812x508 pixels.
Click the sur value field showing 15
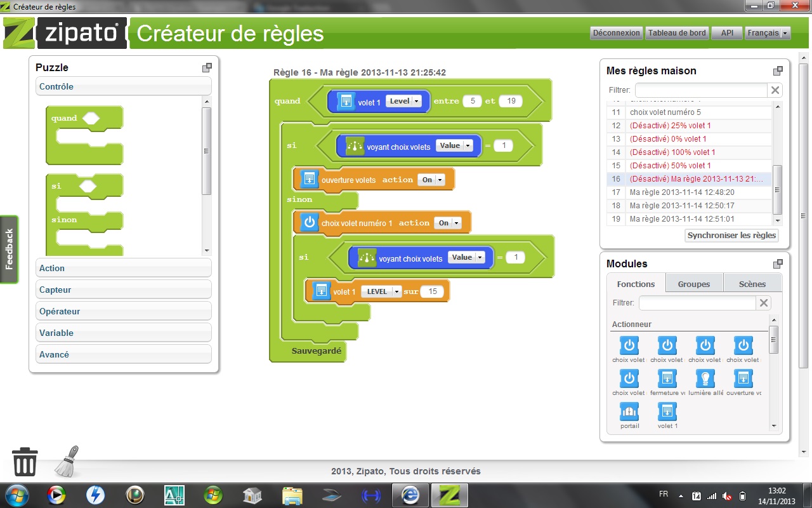click(x=433, y=291)
